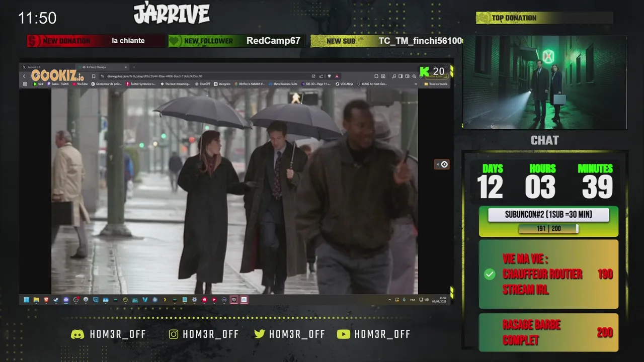Image resolution: width=644 pixels, height=362 pixels.
Task: Open the red YouTube-style taskbar app
Action: (214, 300)
